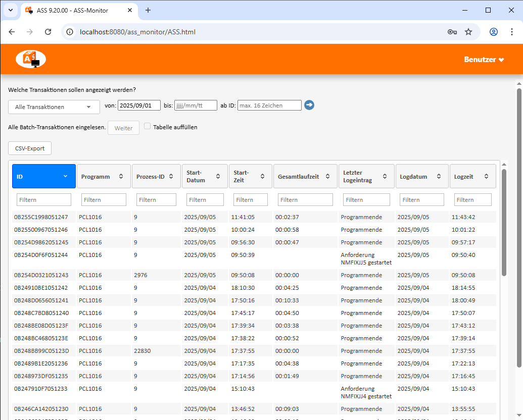Focus the bis date field

click(x=196, y=106)
